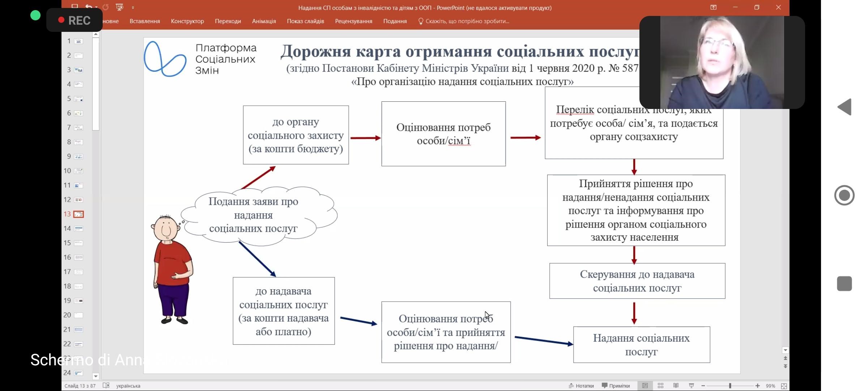Open Customize Quick Access Toolbar dropdown
The image size is (868, 391).
click(133, 8)
